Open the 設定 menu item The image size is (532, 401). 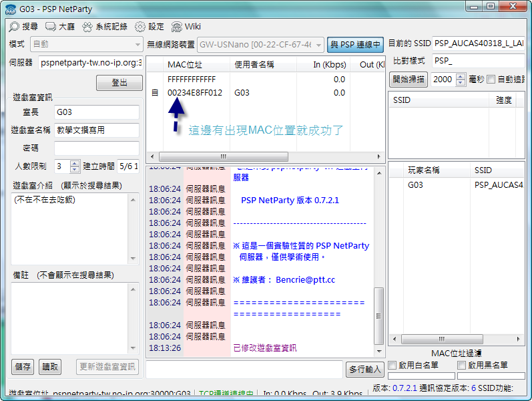click(x=150, y=27)
